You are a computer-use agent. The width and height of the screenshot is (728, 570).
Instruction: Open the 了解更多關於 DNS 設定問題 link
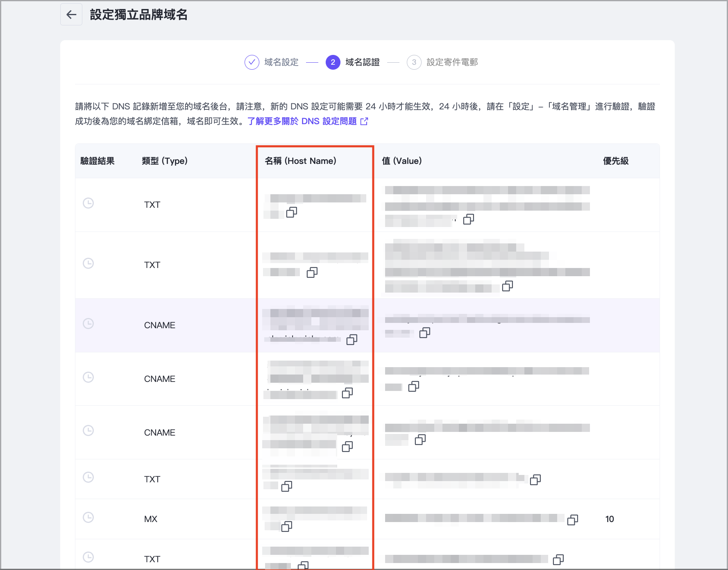[307, 121]
